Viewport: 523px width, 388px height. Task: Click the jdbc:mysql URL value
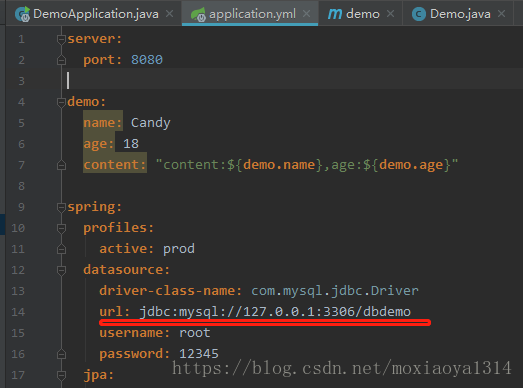point(275,312)
